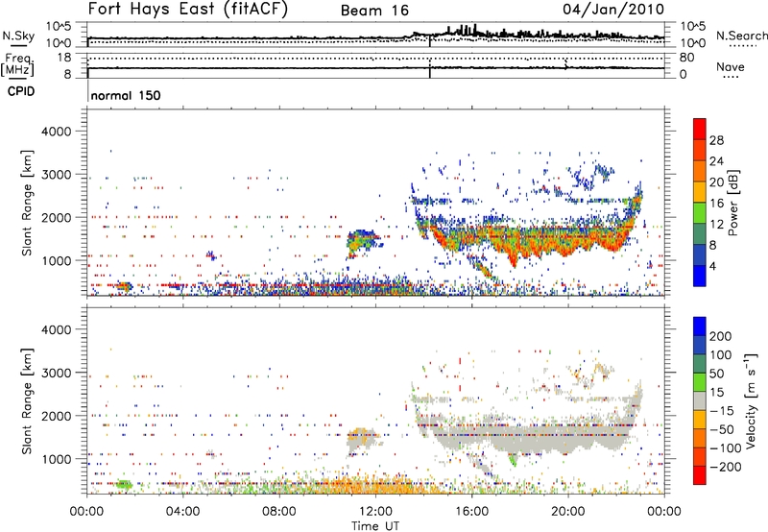The image size is (768, 532).
Task: Click the green velocity patch near 01:30 UT
Action: 124,485
